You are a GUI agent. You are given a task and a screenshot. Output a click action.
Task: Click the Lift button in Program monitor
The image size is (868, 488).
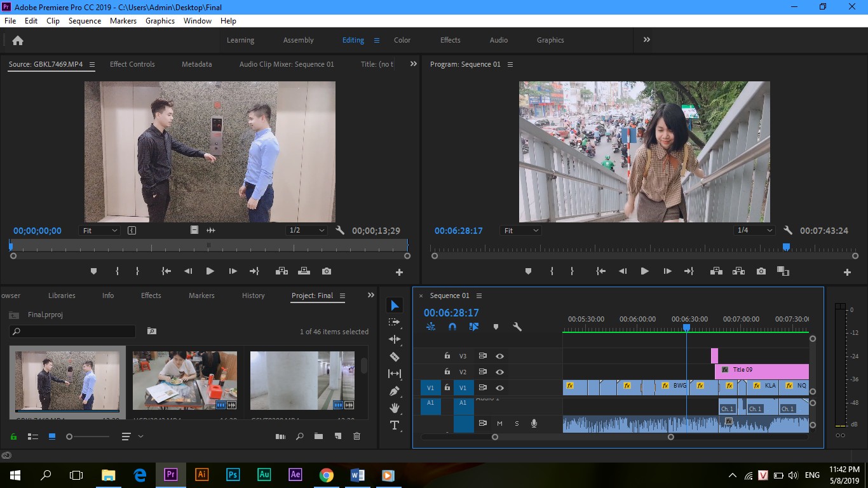click(716, 271)
